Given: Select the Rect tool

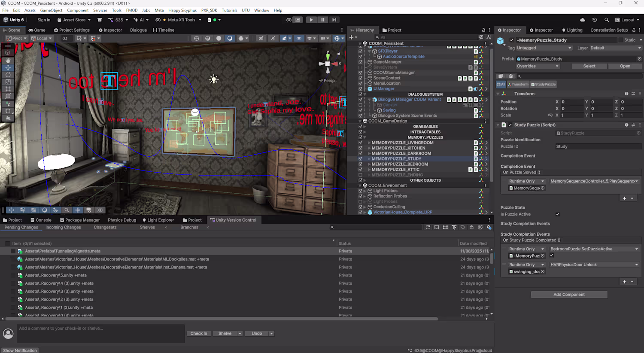Looking at the screenshot, I should (x=8, y=89).
